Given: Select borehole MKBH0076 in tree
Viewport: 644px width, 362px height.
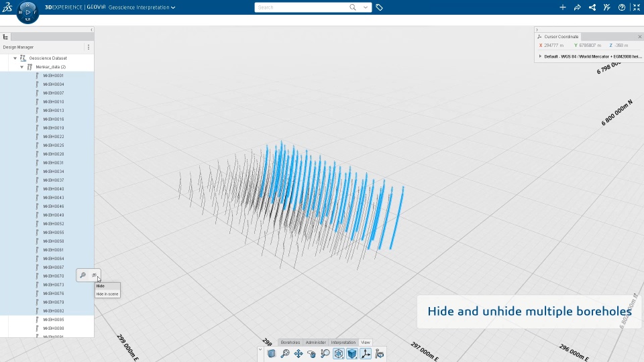Looking at the screenshot, I should click(54, 294).
